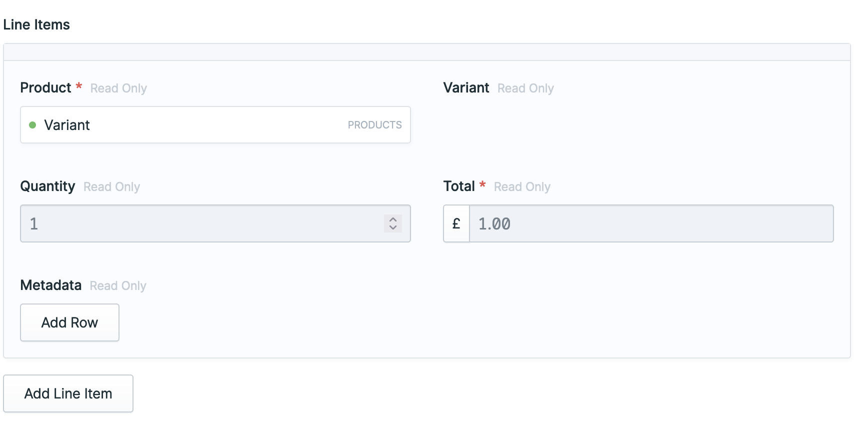The width and height of the screenshot is (868, 424).
Task: Click the PRODUCTS type badge
Action: pos(374,125)
